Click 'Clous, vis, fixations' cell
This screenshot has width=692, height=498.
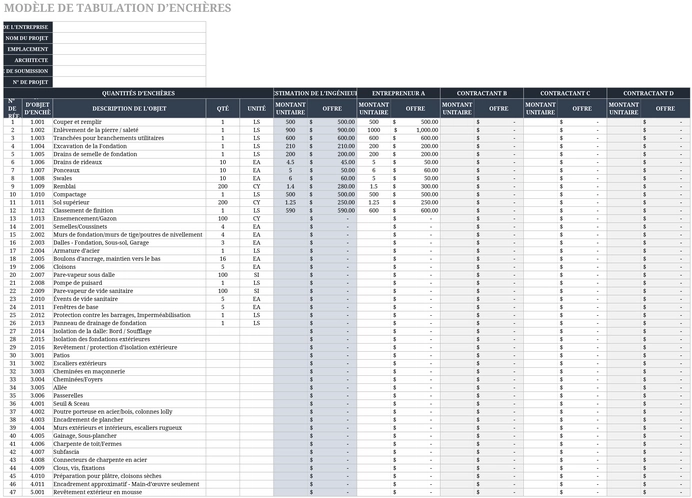point(129,468)
